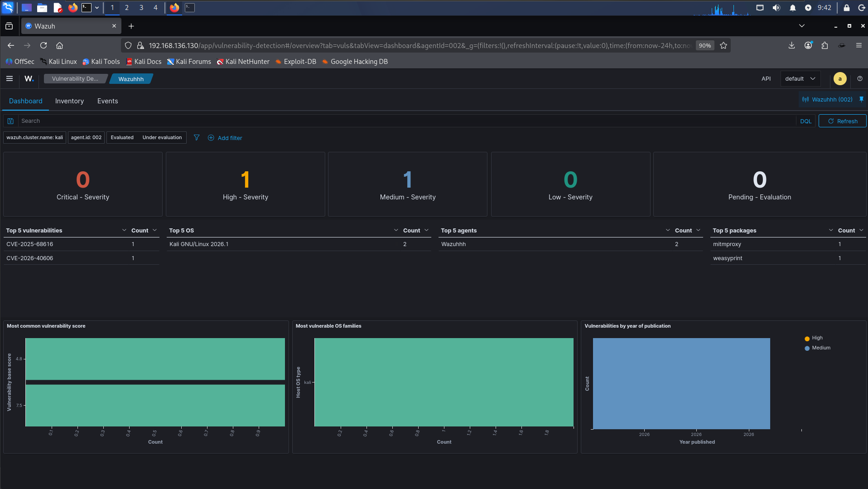
Task: Sort Top 5 agents Count column
Action: click(x=688, y=230)
